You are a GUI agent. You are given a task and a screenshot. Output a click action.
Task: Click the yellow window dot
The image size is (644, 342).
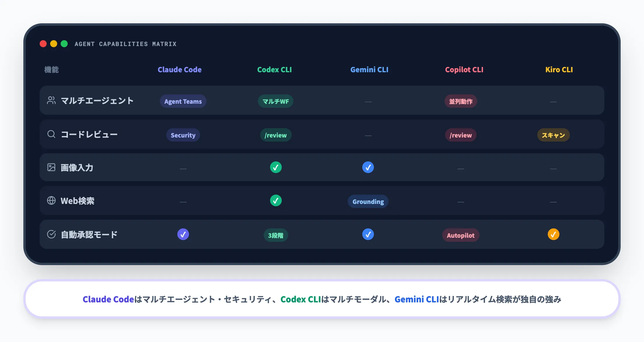tap(54, 44)
